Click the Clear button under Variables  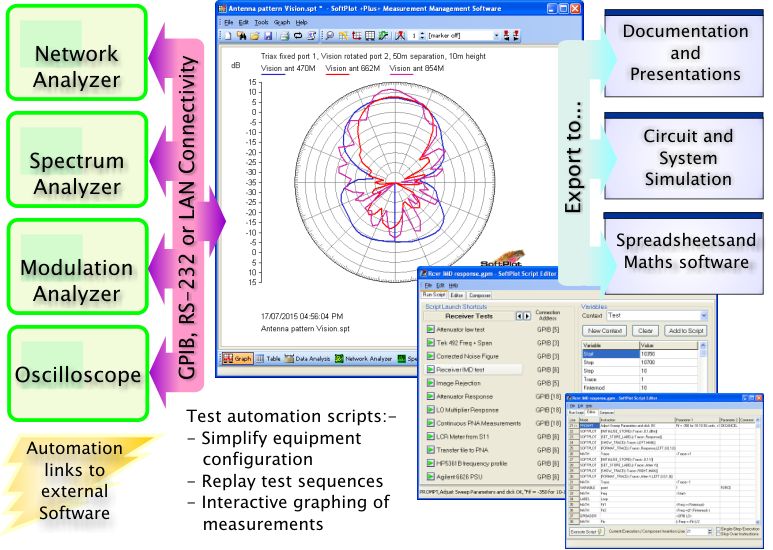pos(645,331)
